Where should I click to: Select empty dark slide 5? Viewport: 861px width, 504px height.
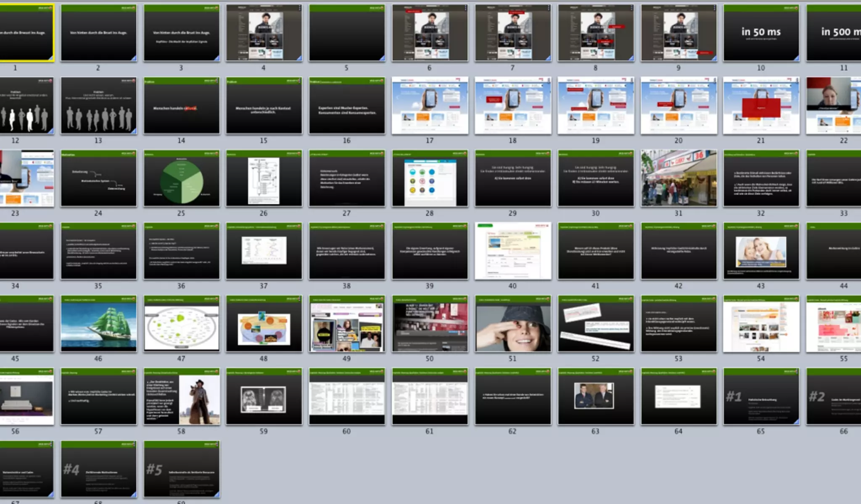346,33
